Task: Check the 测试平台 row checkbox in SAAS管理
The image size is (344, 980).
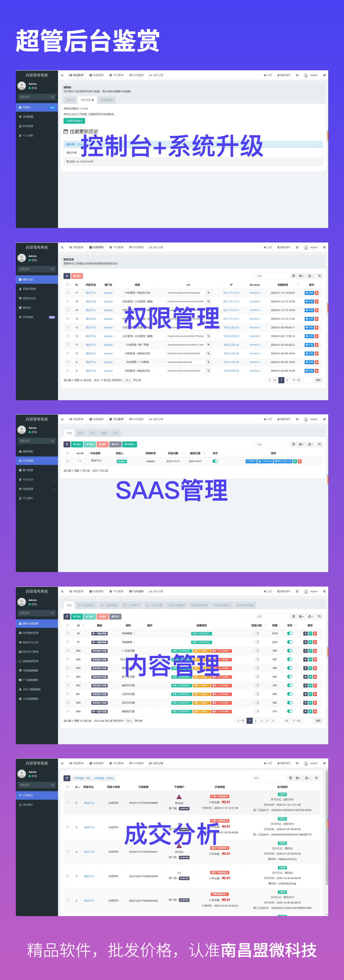Action: pos(68,461)
